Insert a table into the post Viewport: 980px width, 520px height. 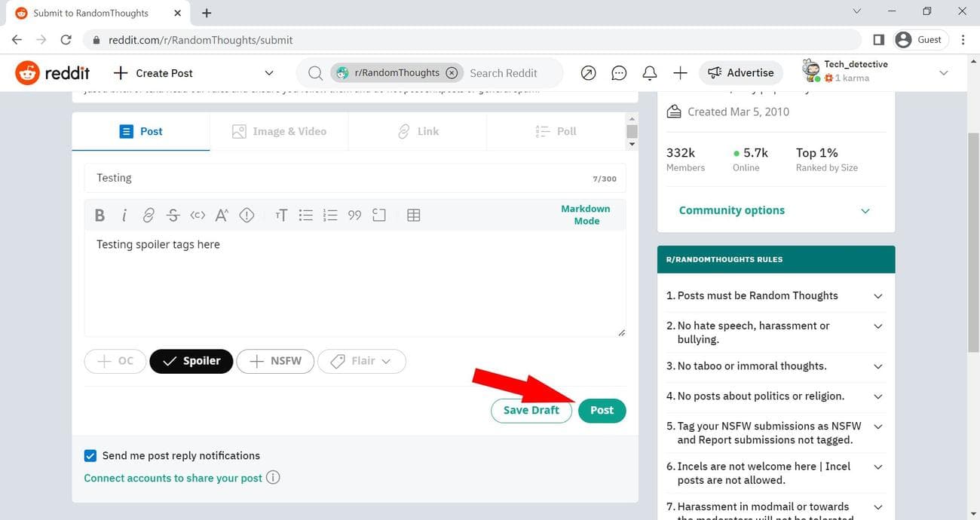coord(413,216)
